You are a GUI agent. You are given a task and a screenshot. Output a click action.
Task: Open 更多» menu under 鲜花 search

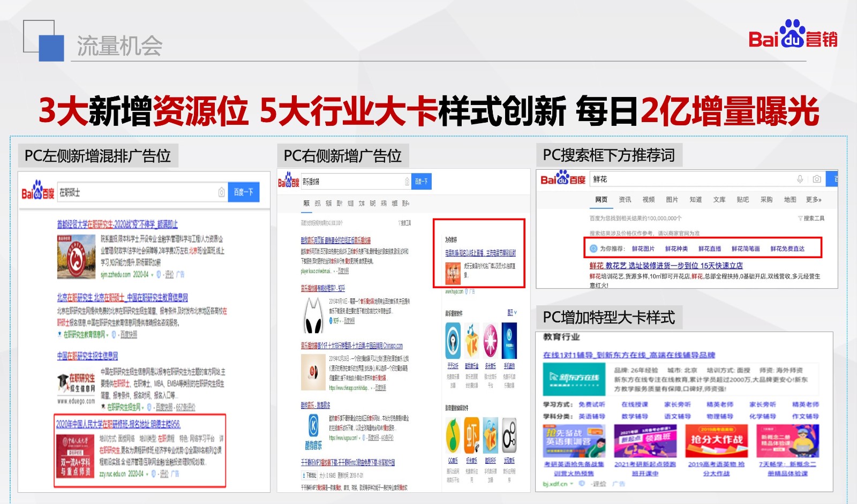coord(814,199)
